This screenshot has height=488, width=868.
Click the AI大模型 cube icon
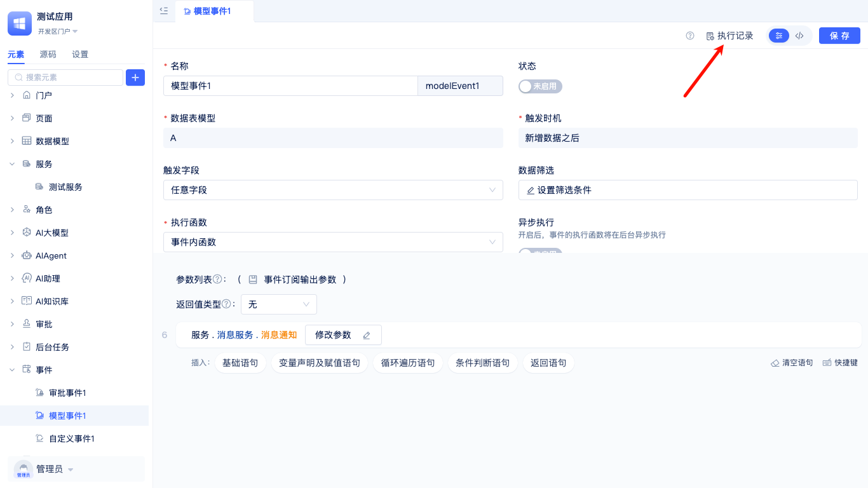point(27,233)
